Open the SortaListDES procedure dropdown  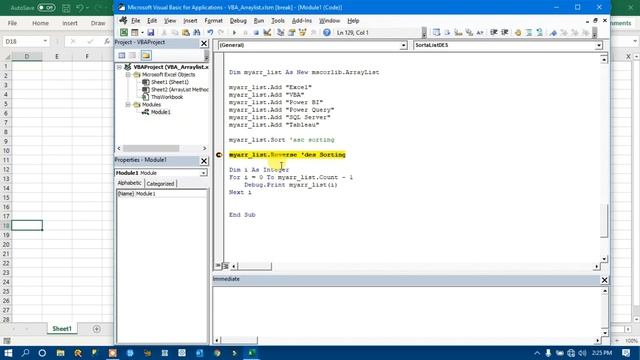(598, 45)
